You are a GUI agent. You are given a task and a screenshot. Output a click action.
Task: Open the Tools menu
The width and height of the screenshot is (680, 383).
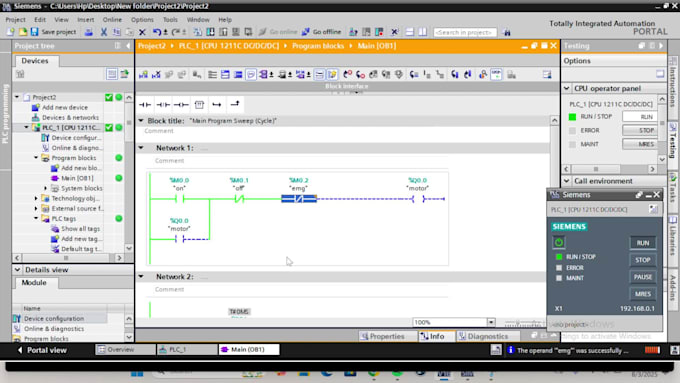[x=170, y=20]
